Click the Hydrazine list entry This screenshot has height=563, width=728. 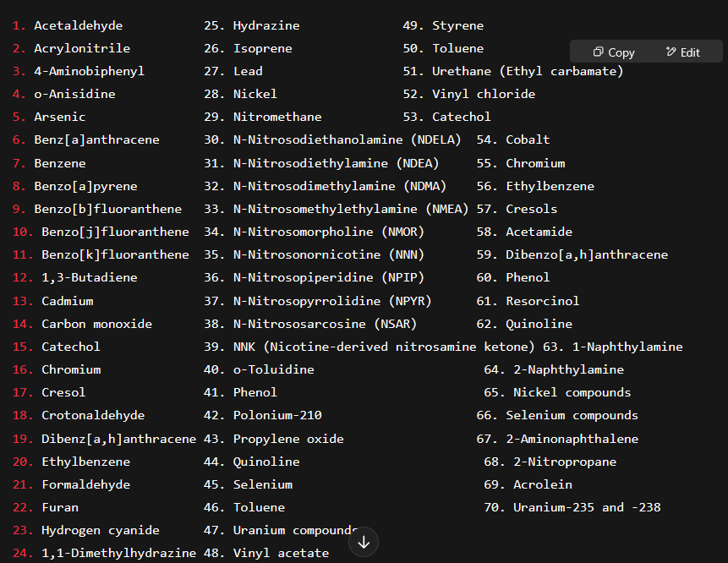[x=266, y=25]
